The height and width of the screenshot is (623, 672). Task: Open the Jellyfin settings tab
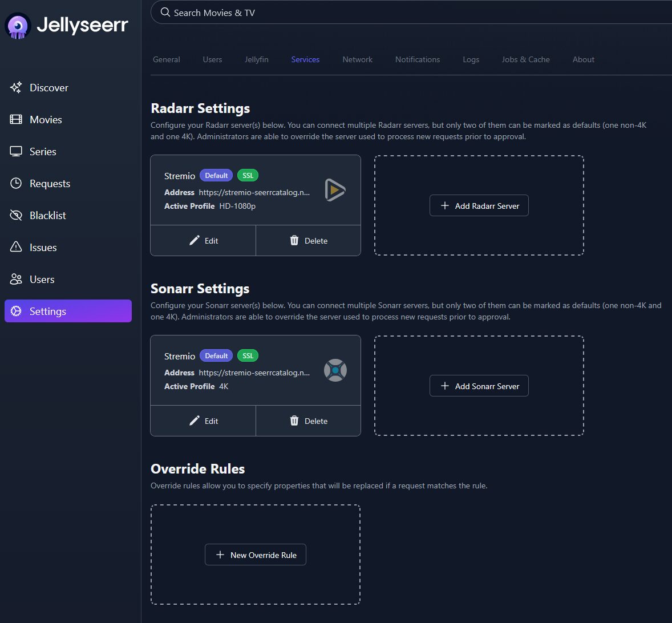(x=256, y=59)
